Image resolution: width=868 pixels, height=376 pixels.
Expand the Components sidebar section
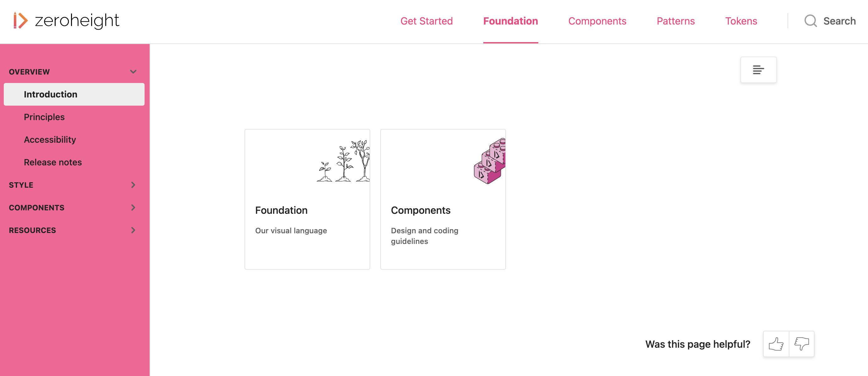click(133, 207)
